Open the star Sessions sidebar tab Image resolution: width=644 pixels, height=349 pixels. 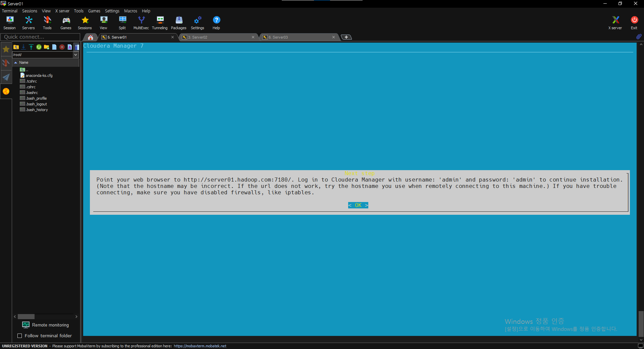coord(6,49)
